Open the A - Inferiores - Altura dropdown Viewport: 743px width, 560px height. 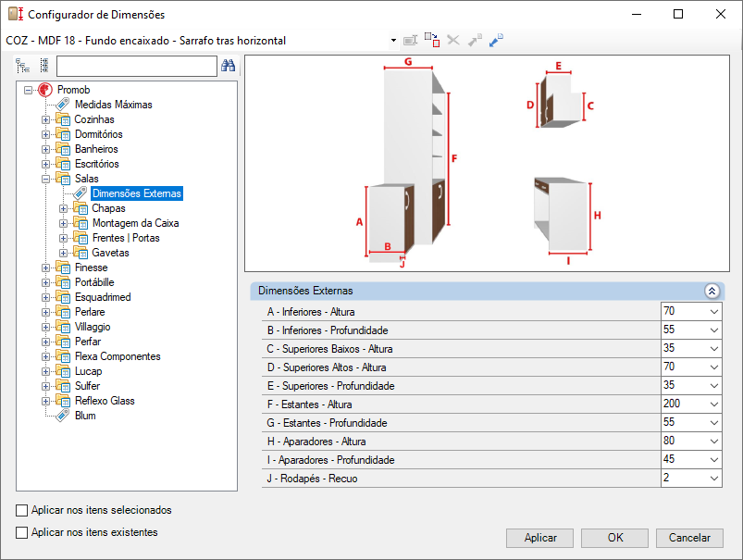(714, 312)
